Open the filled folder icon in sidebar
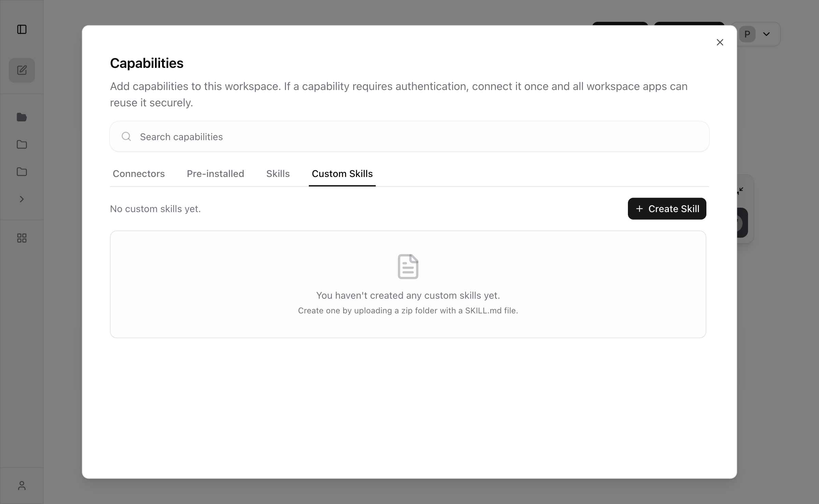819x504 pixels. point(22,117)
